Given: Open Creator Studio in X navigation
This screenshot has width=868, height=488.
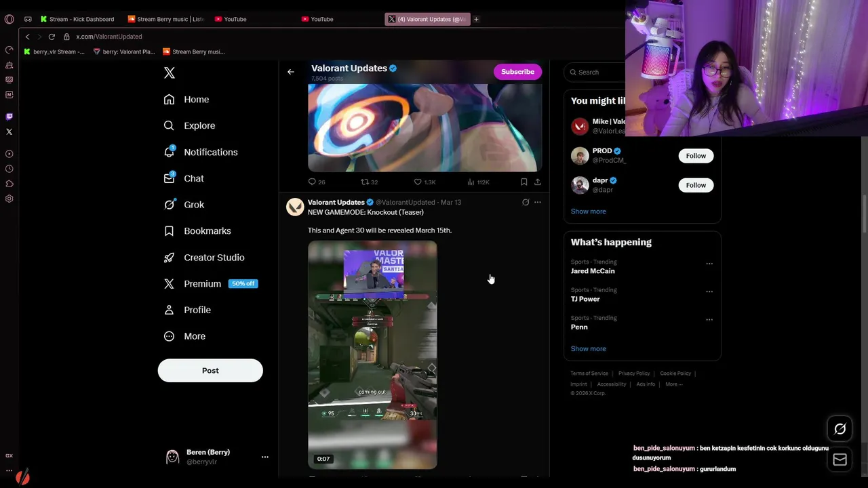Looking at the screenshot, I should tap(204, 258).
